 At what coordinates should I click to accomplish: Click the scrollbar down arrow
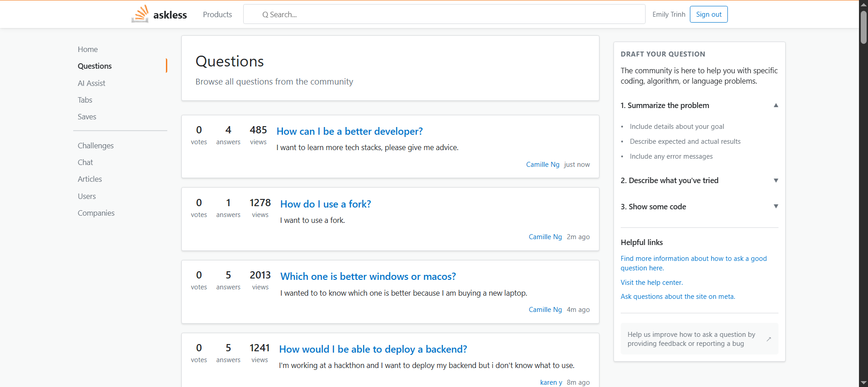pyautogui.click(x=863, y=383)
